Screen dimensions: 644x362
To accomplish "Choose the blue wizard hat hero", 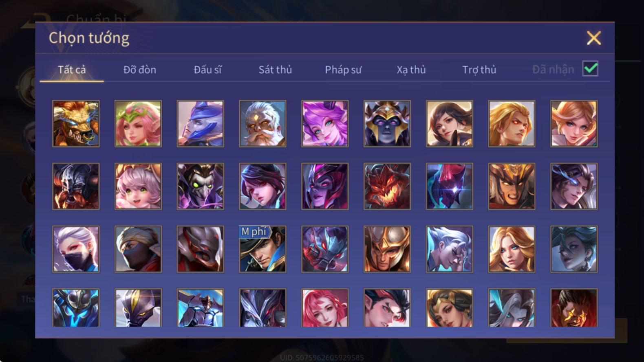I will [201, 124].
